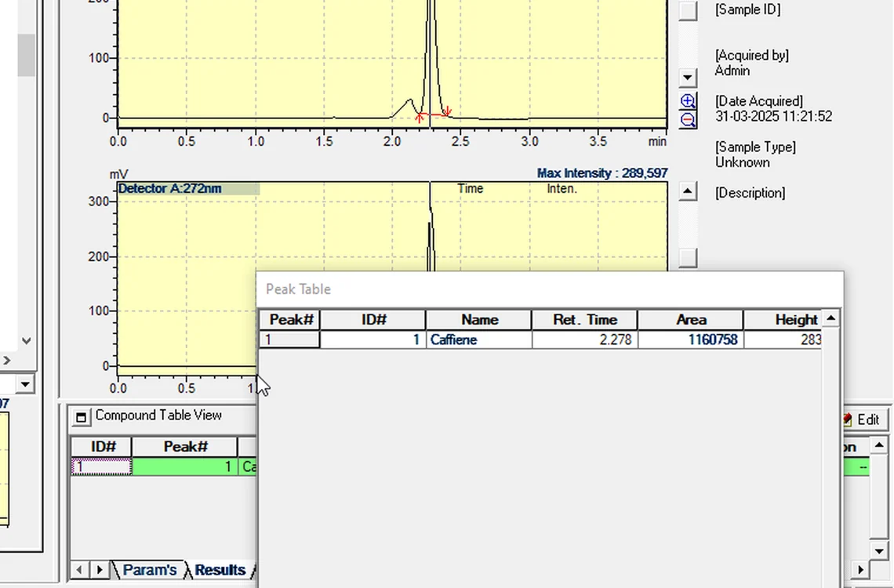Click compound table scroll up arrow
894x588 pixels.
click(x=878, y=445)
